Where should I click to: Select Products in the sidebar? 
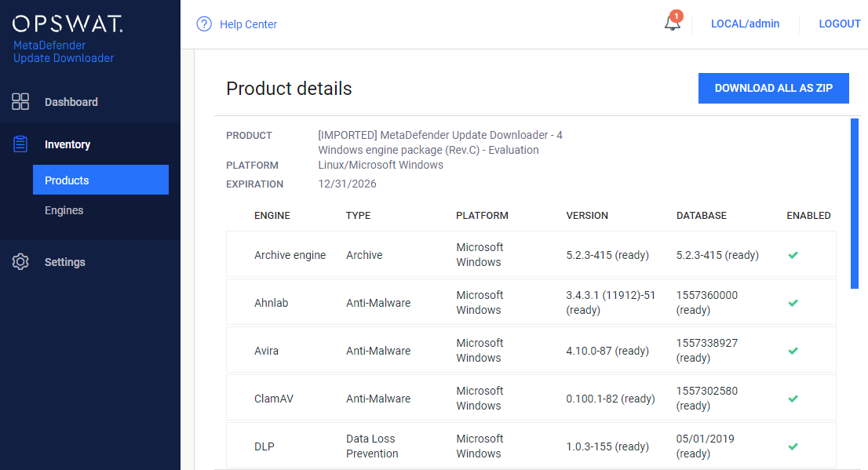point(100,180)
